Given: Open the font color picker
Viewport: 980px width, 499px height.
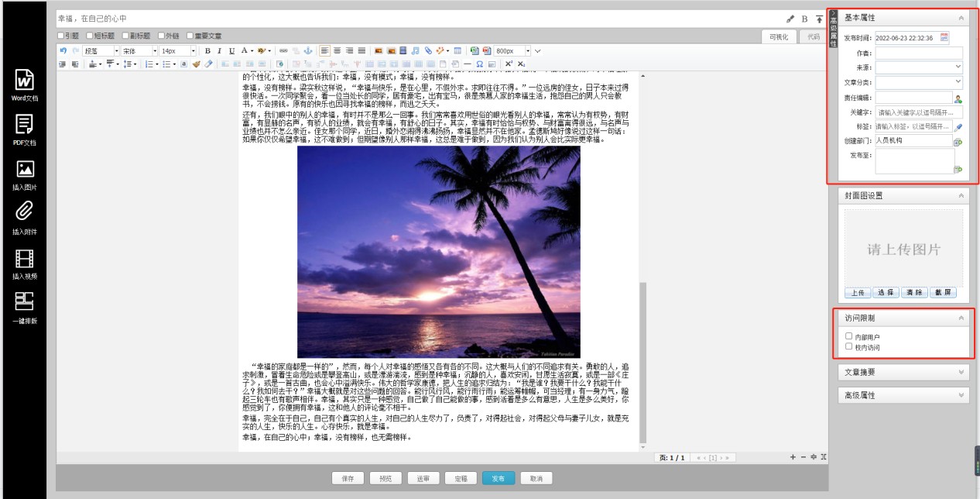Looking at the screenshot, I should [x=246, y=50].
